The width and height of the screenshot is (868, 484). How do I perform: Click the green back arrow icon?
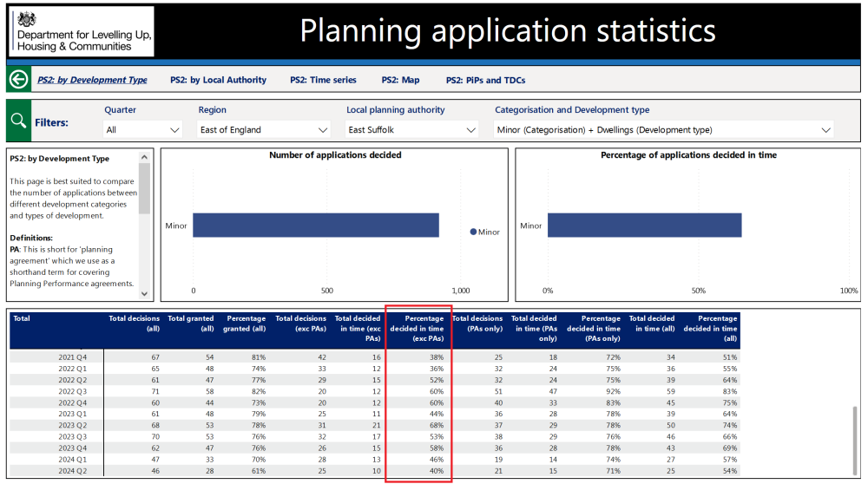point(18,80)
